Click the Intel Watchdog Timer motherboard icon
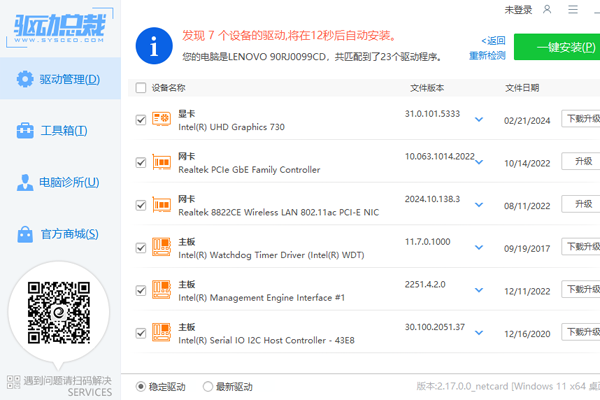Viewport: 600px width, 400px height. click(161, 247)
